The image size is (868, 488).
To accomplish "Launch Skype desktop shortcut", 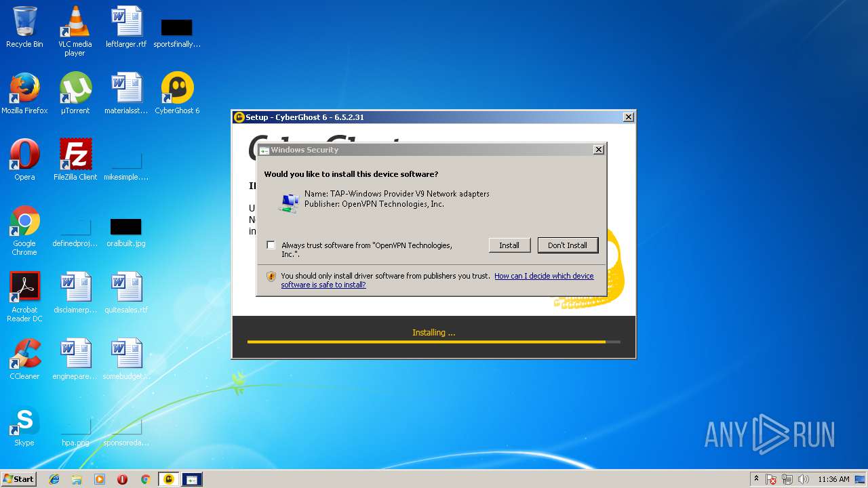I will (x=24, y=426).
